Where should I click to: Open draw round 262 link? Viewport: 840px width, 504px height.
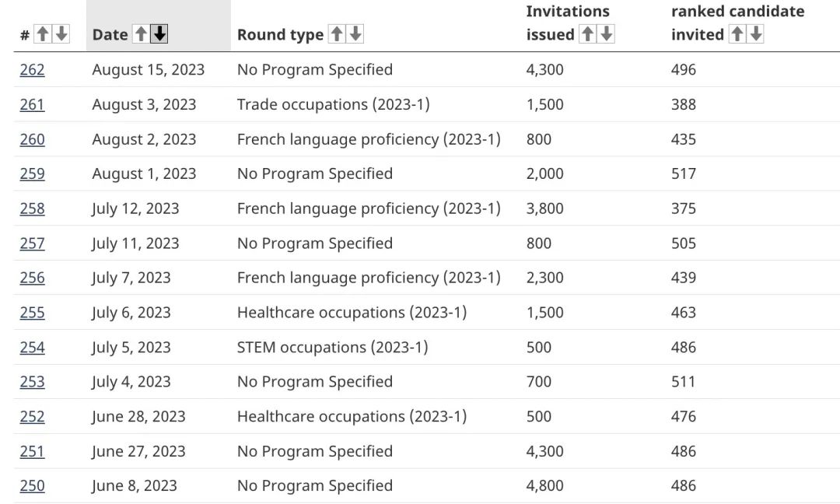click(x=32, y=70)
